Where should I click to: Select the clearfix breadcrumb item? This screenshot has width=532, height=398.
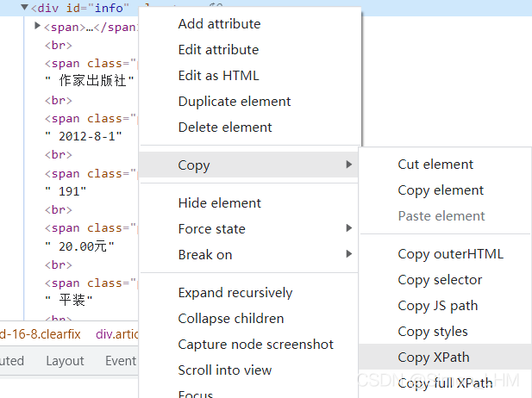(41, 334)
